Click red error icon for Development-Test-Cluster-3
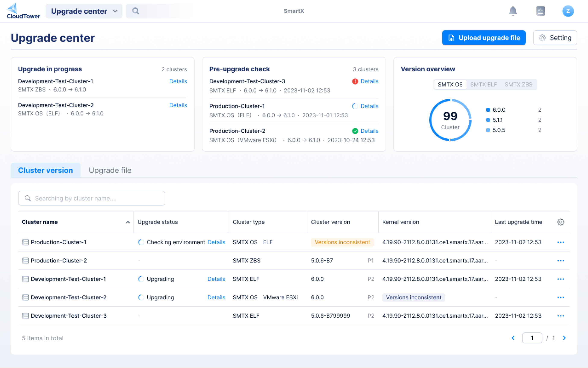The image size is (588, 368). [x=355, y=81]
